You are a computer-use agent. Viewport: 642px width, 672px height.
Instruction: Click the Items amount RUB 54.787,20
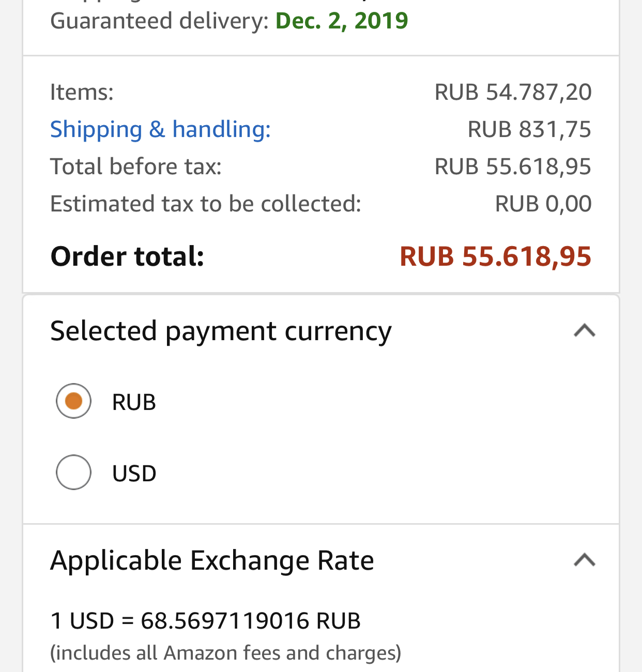pyautogui.click(x=513, y=92)
